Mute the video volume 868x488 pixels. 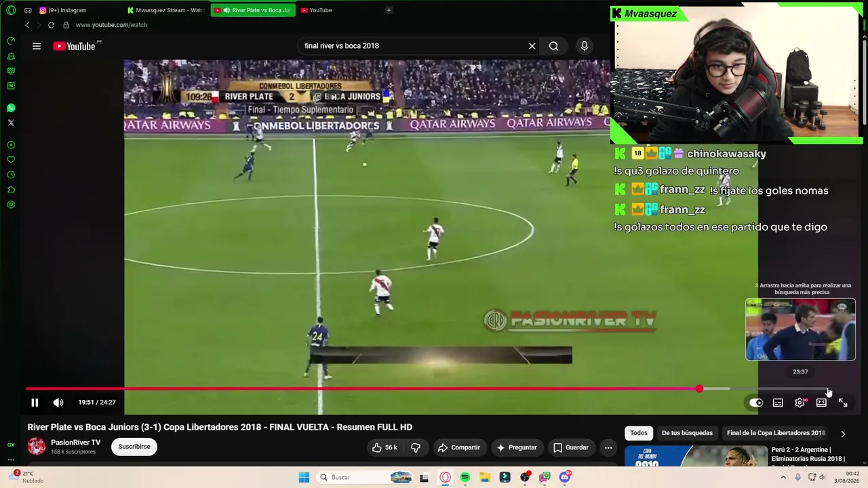(x=58, y=403)
